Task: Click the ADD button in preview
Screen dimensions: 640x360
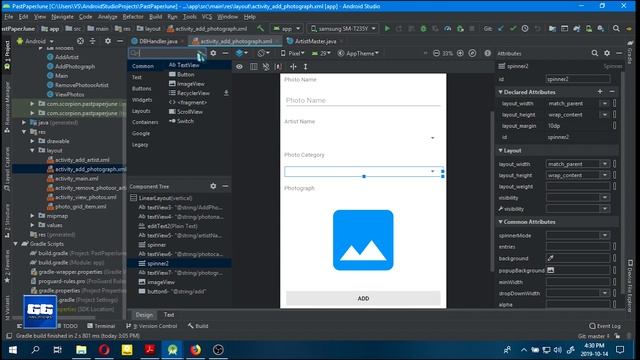Action: point(363,298)
